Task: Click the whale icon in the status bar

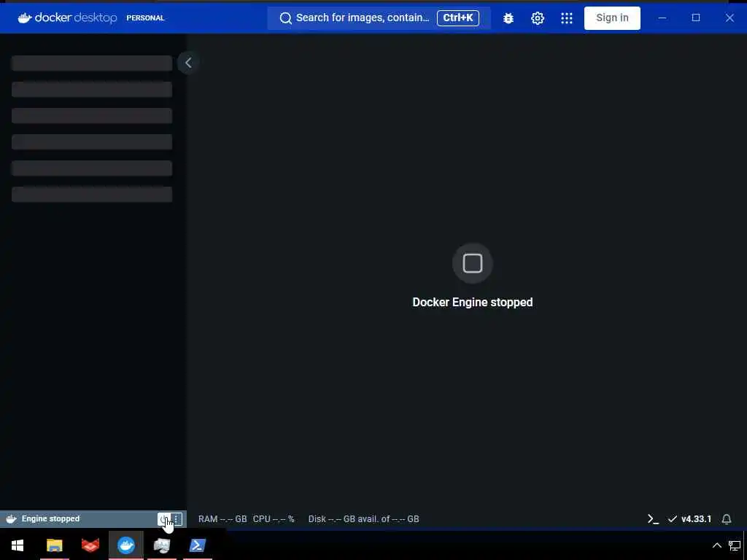Action: (x=11, y=519)
